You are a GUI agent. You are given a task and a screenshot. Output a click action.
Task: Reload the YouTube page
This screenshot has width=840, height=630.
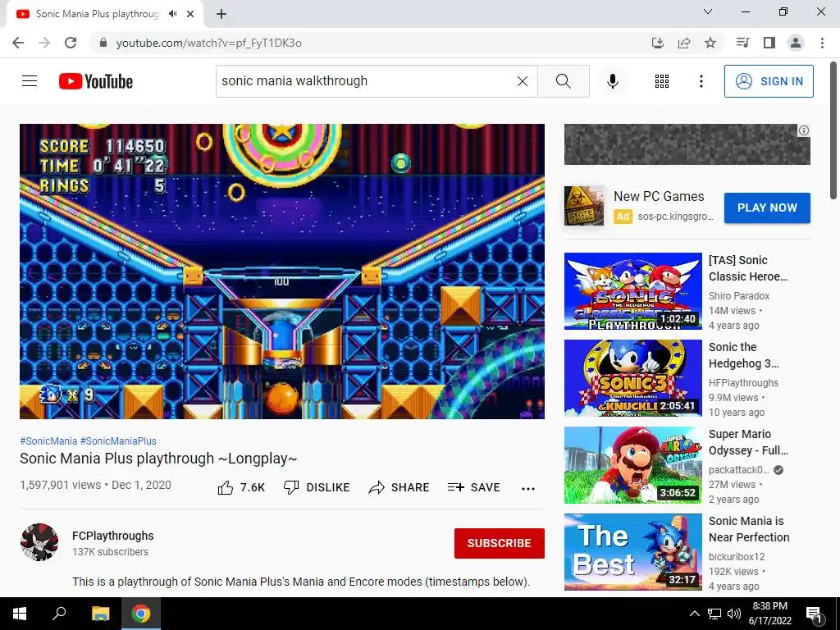71,43
